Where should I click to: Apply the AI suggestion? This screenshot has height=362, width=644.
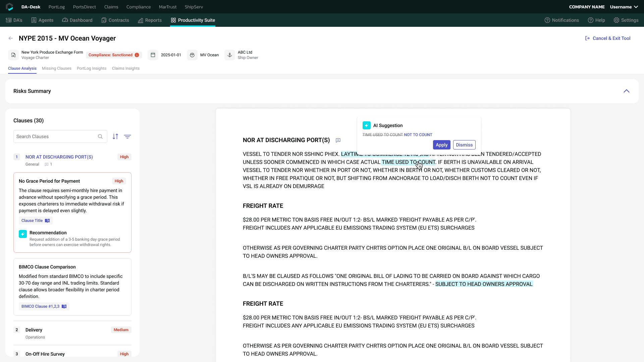tap(442, 145)
